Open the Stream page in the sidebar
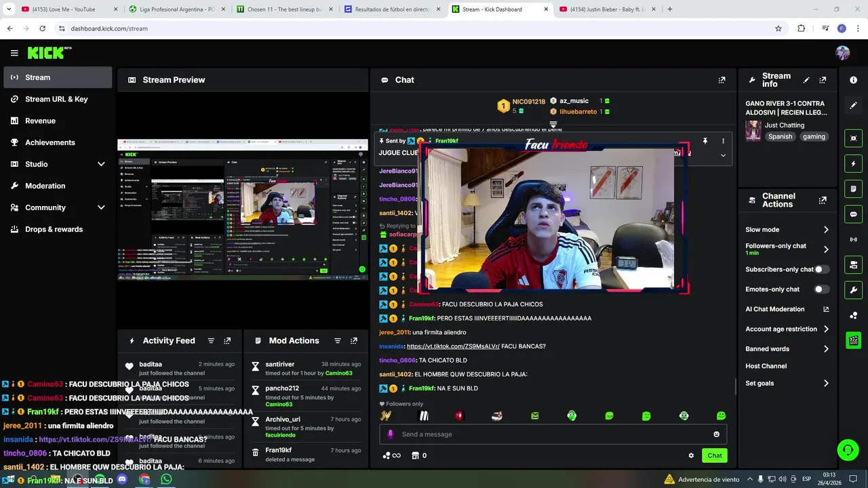Image resolution: width=868 pixels, height=488 pixels. 58,77
